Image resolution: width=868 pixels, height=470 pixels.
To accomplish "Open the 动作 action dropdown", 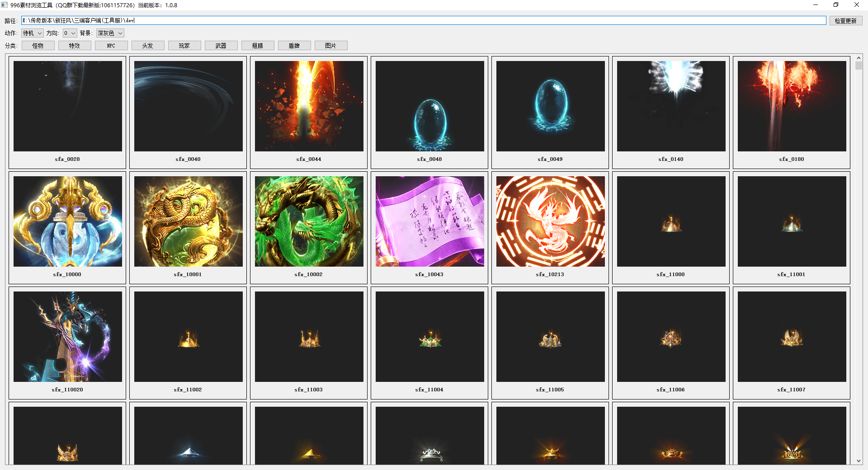I will pos(33,33).
